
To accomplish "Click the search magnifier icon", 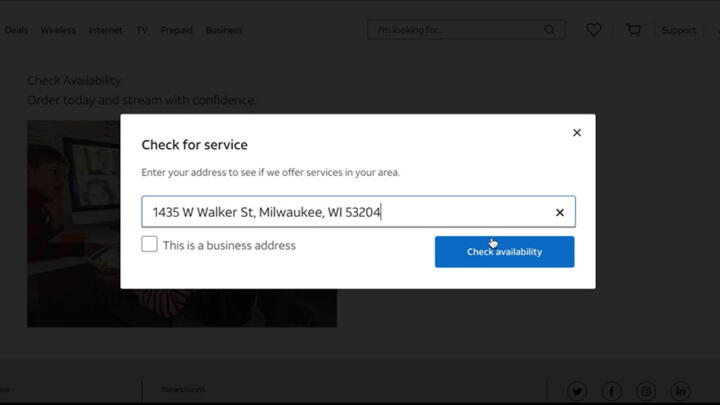I will pos(549,30).
